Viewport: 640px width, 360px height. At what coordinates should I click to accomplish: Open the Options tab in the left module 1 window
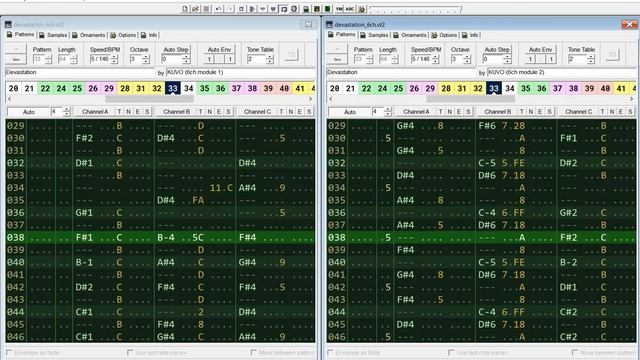tap(123, 35)
